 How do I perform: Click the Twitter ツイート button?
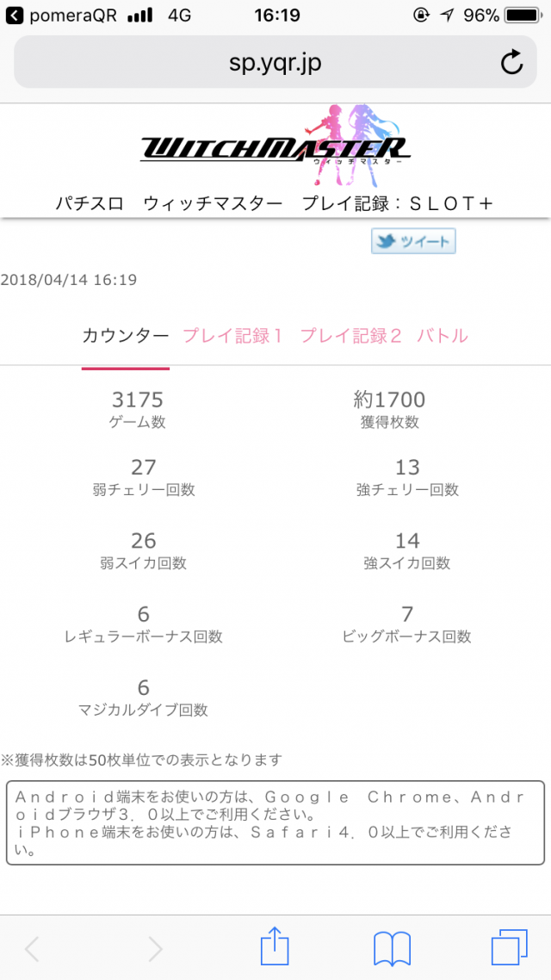coord(413,241)
